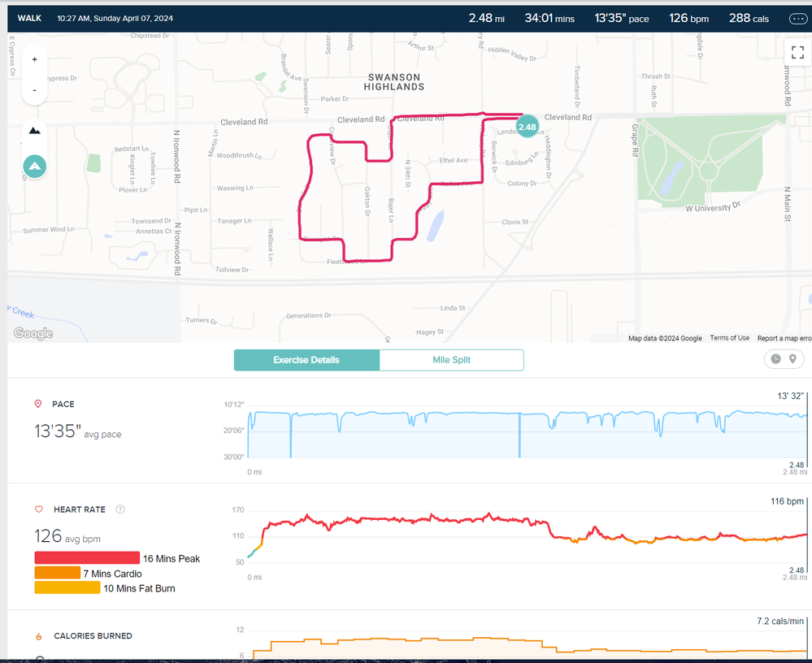
Task: Click the orange 7 Mins Cardio bar
Action: [57, 574]
